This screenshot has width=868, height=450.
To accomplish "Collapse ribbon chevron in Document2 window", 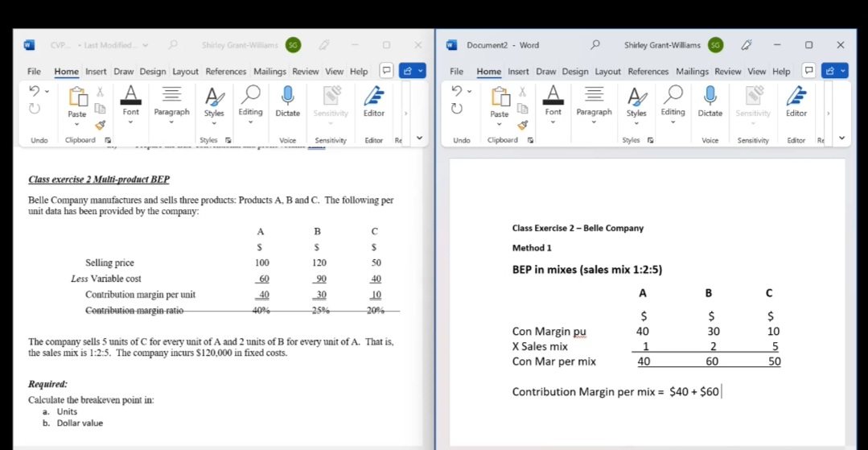I will [x=842, y=138].
